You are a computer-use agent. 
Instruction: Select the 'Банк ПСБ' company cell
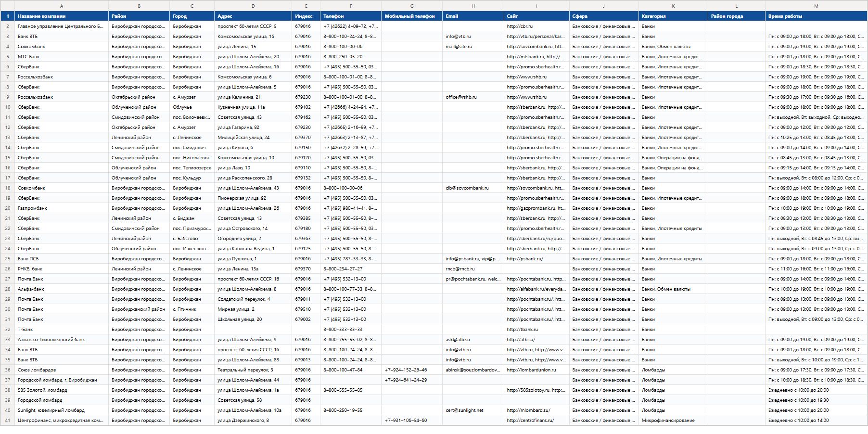(62, 259)
